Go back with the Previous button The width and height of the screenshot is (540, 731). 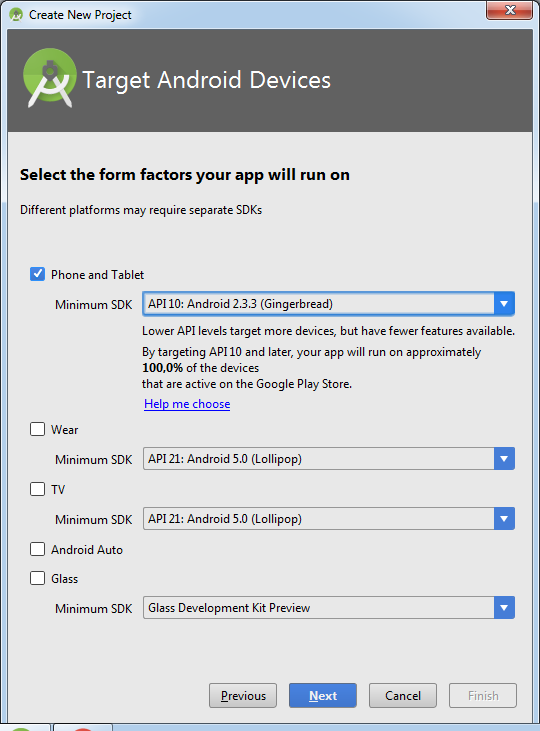(x=243, y=696)
